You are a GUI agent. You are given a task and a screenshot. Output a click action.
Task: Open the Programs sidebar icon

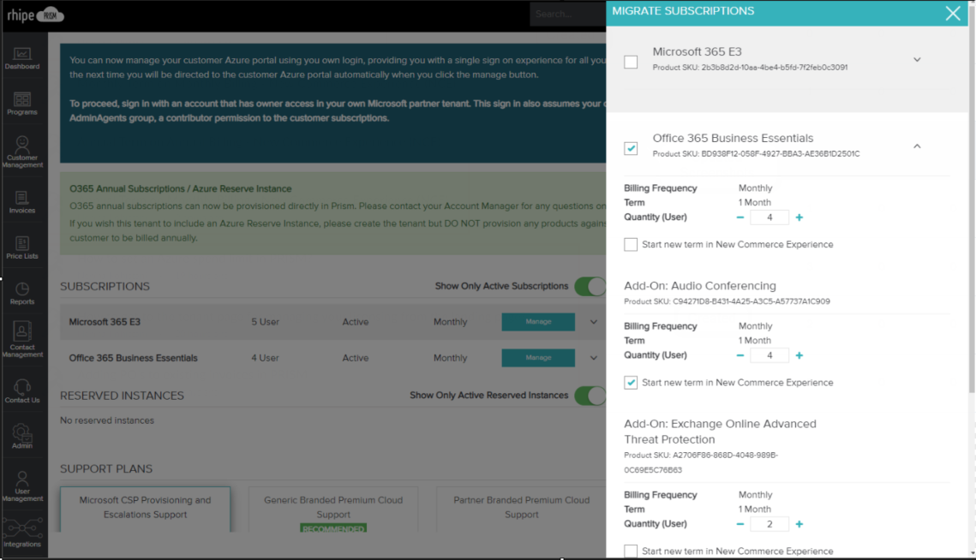click(22, 104)
